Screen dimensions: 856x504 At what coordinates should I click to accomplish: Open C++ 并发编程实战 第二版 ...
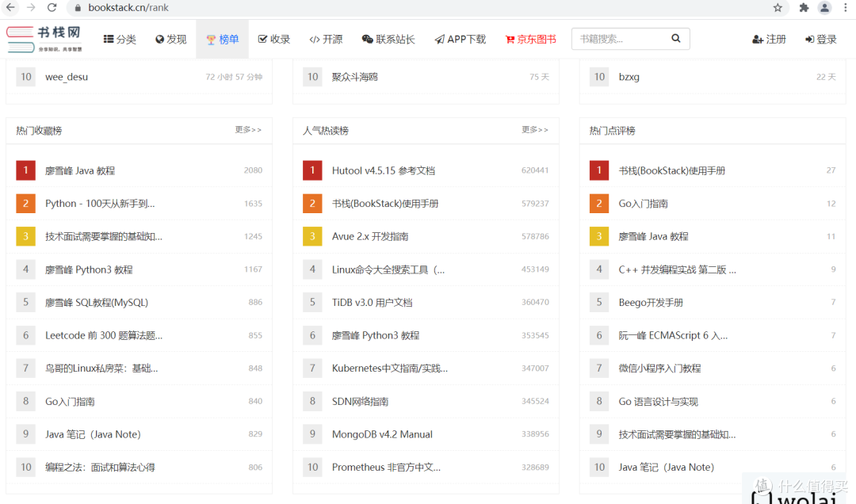coord(678,269)
